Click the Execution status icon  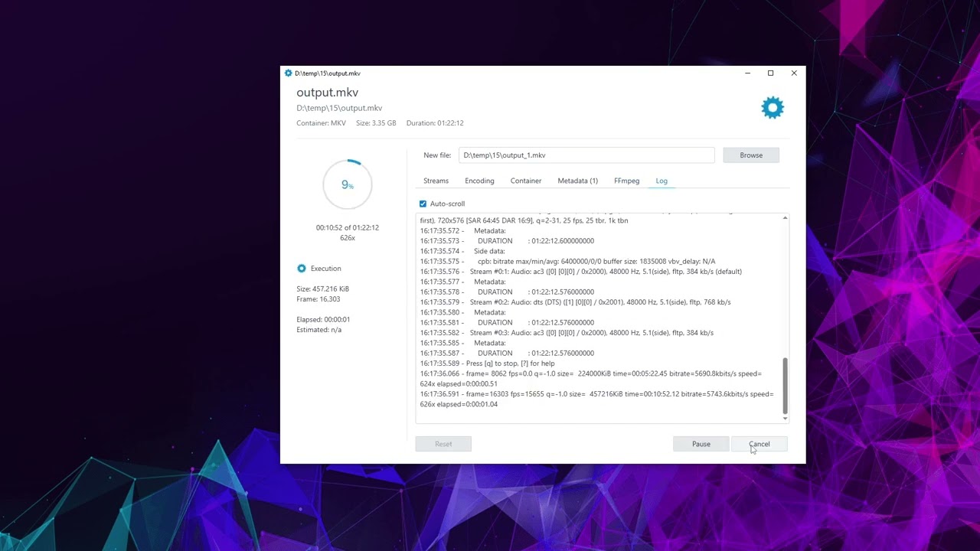[x=302, y=269]
